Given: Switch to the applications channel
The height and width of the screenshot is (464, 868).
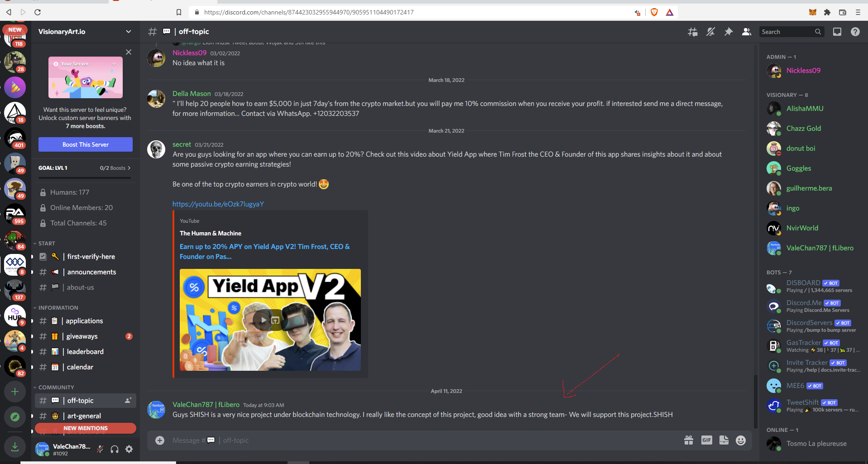Looking at the screenshot, I should 86,321.
